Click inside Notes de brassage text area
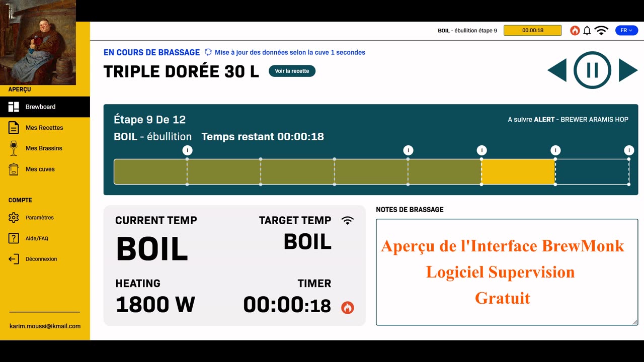This screenshot has height=362, width=644. point(507,272)
